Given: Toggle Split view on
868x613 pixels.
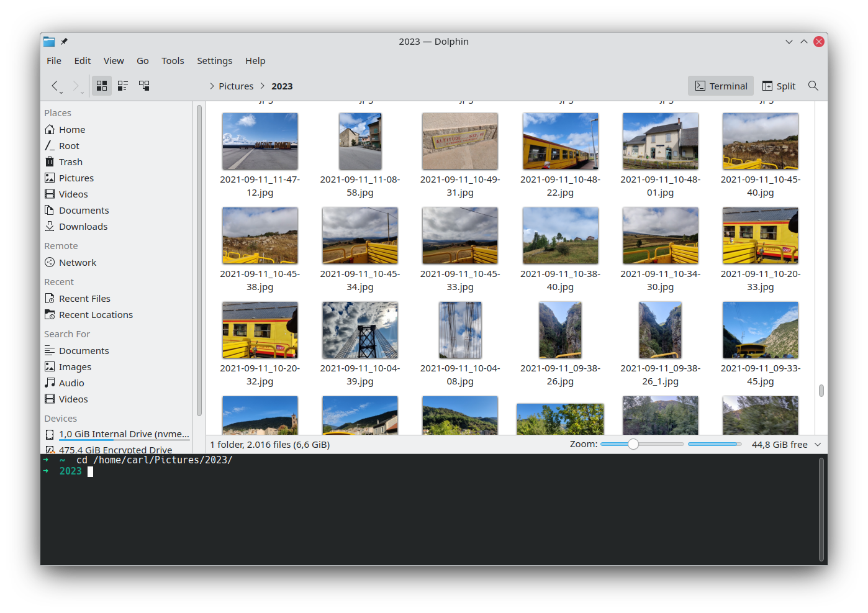Looking at the screenshot, I should click(779, 86).
